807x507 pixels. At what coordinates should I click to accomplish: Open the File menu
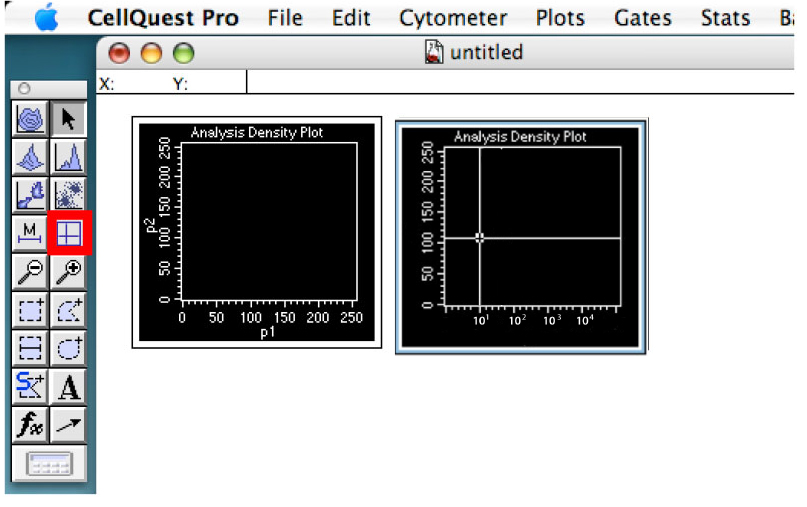coord(285,18)
